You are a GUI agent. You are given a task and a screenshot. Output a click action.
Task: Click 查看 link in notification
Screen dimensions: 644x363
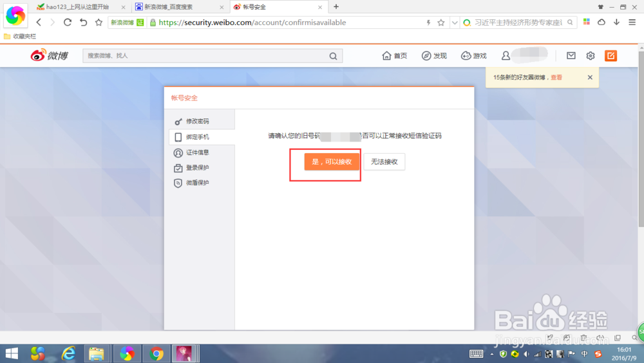pyautogui.click(x=556, y=77)
